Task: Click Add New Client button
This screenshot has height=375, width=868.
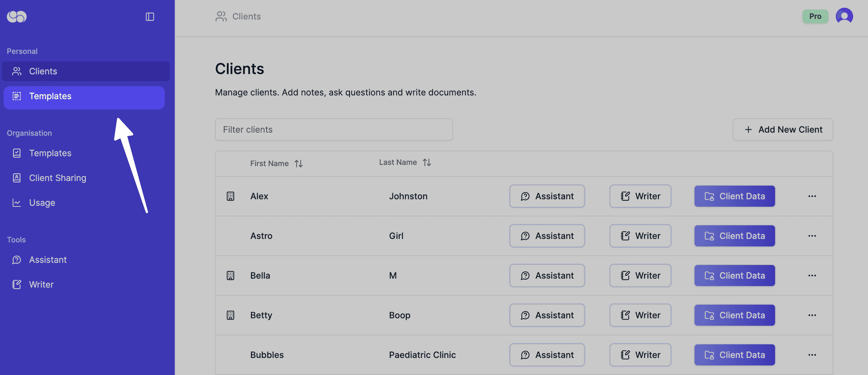Action: click(783, 130)
